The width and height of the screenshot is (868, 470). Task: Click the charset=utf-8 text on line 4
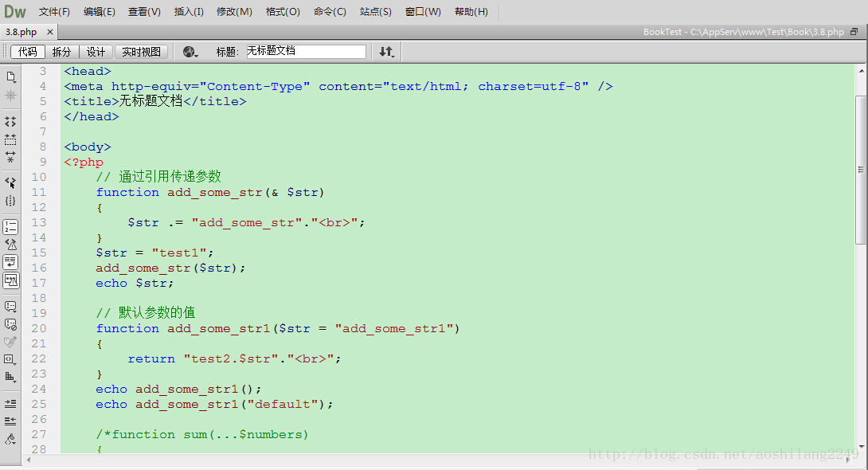tap(530, 86)
